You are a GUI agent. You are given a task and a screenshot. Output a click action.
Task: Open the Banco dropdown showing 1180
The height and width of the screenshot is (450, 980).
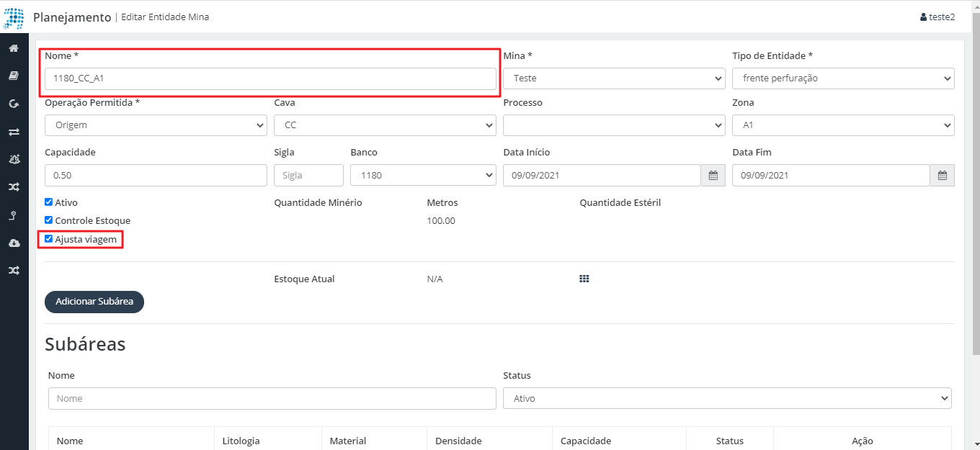click(x=423, y=176)
